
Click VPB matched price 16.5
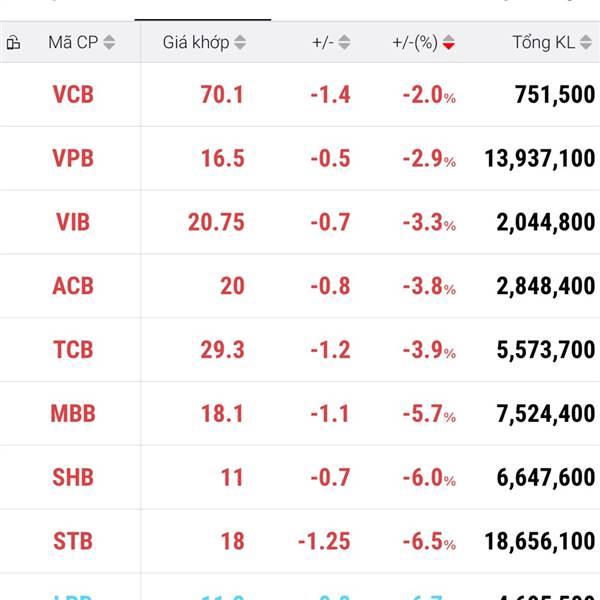223,158
